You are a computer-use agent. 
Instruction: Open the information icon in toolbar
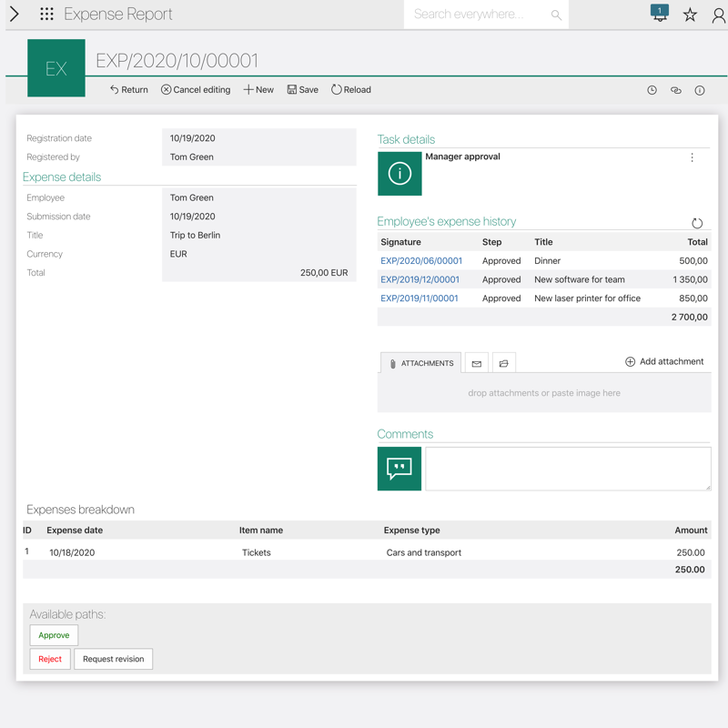700,90
